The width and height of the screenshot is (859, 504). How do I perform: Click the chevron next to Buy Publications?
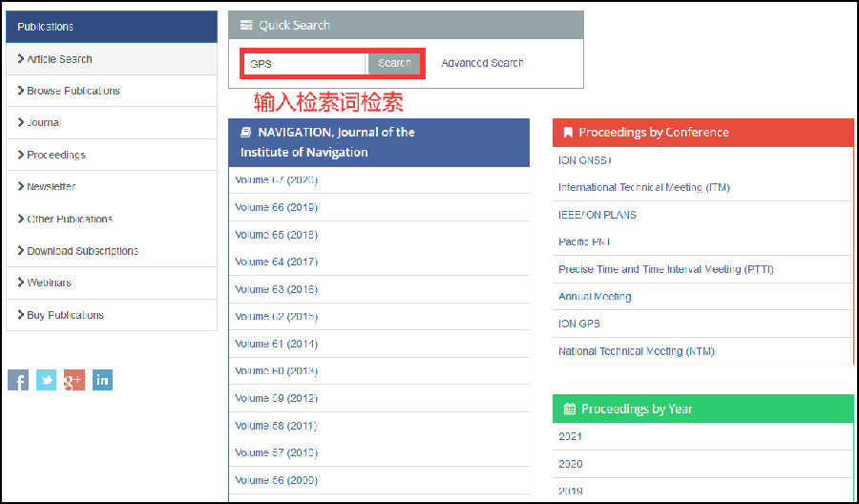[21, 314]
